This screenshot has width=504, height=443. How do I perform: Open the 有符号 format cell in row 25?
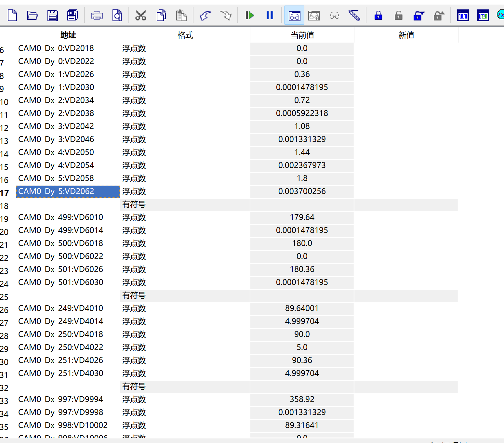[x=185, y=295]
